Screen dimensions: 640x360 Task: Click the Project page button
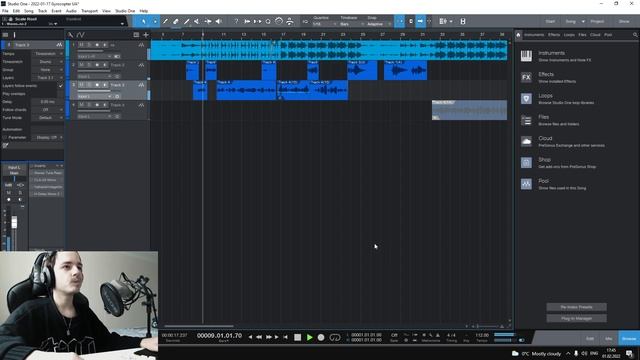point(597,21)
